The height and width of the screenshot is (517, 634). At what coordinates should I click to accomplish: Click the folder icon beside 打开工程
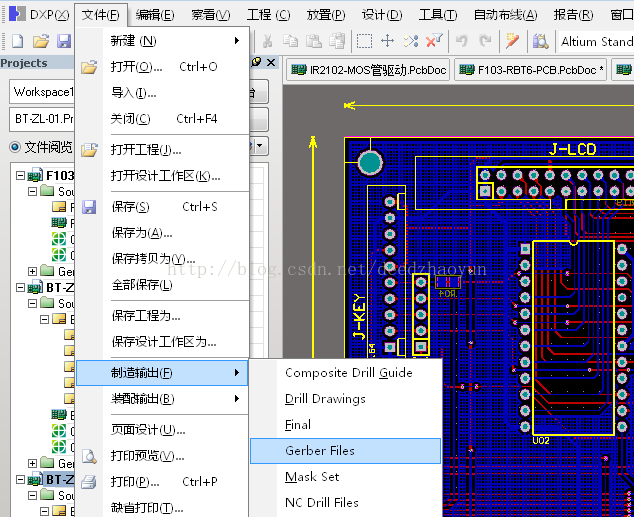(89, 150)
